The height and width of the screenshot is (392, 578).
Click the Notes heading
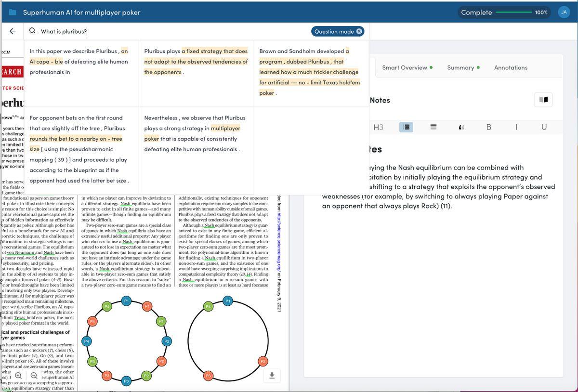[380, 100]
